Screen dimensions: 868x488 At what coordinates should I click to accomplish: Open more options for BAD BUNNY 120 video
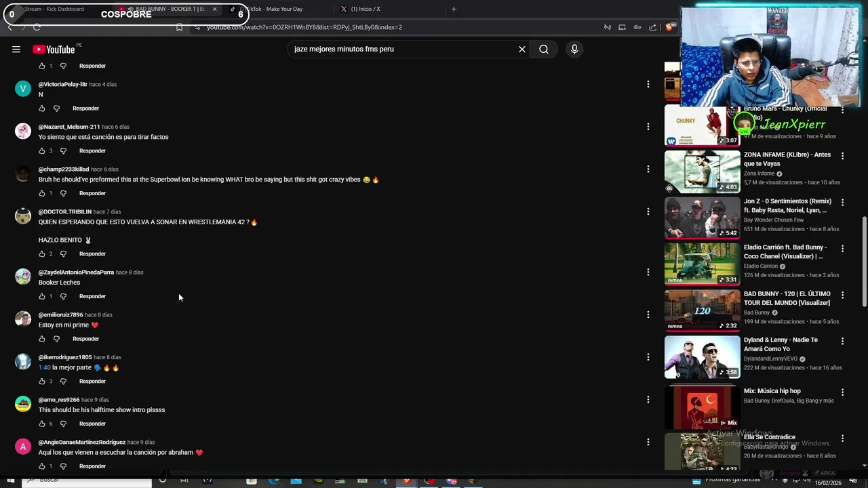(842, 295)
